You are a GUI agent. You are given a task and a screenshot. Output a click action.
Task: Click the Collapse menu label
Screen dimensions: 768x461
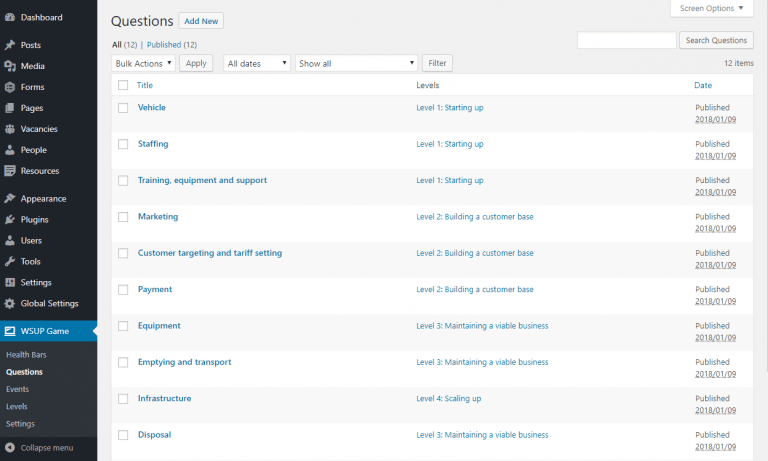(47, 448)
